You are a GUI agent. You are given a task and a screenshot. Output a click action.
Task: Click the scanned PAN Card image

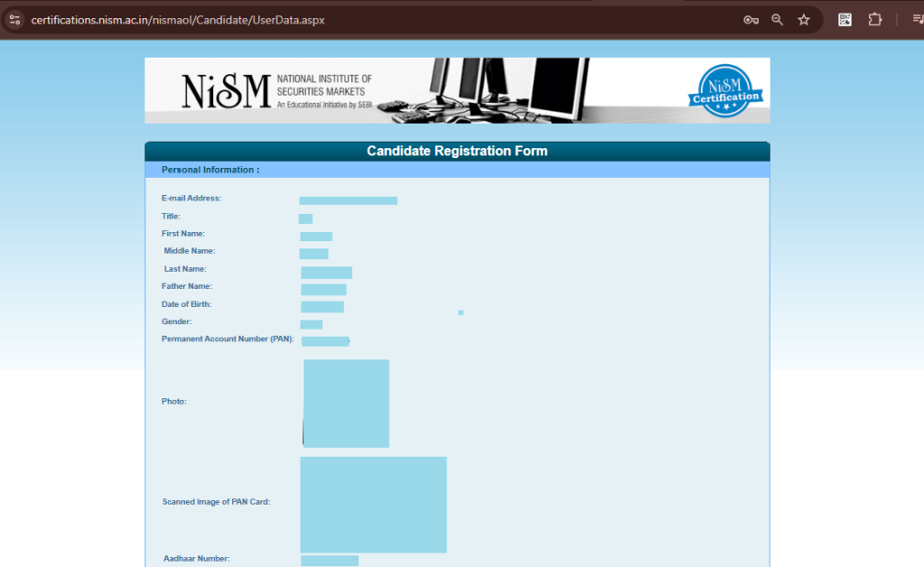point(373,505)
